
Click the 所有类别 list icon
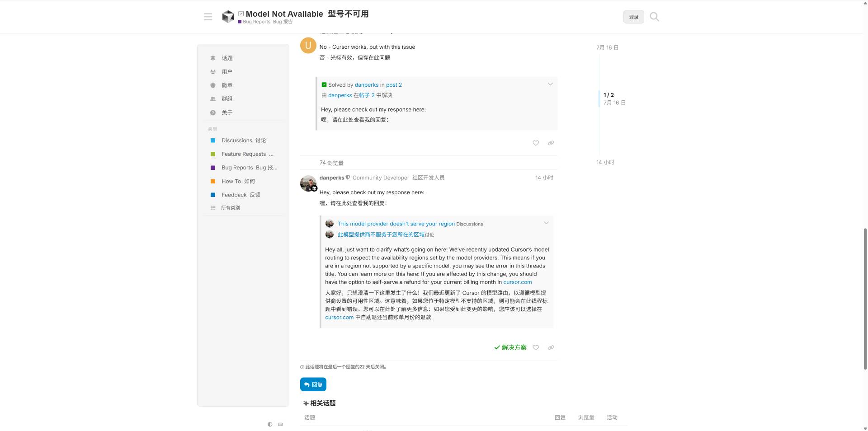tap(213, 207)
